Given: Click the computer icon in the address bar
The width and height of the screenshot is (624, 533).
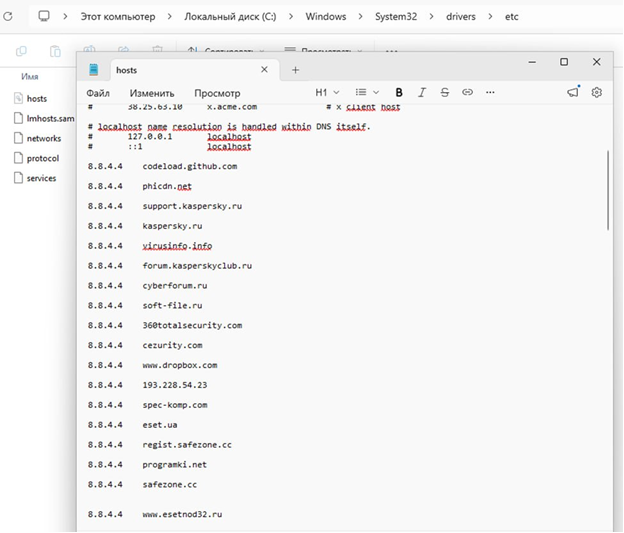Looking at the screenshot, I should [x=44, y=16].
